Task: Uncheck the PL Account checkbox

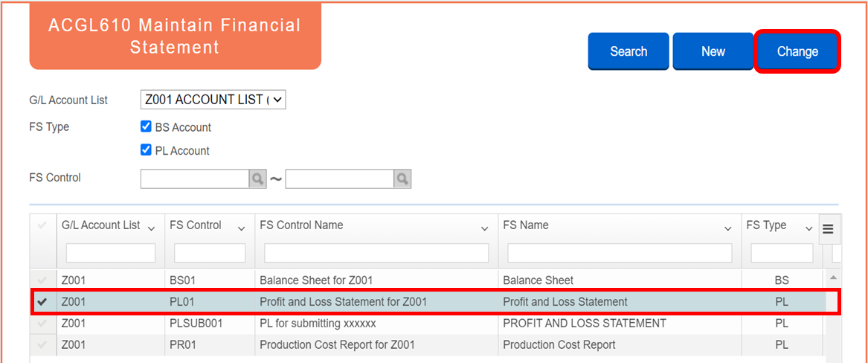Action: coord(146,150)
